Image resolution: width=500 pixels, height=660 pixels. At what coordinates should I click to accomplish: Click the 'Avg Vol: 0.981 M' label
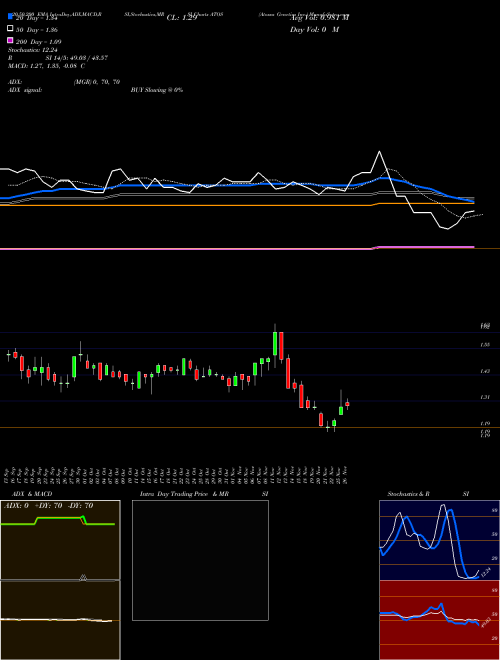click(319, 18)
